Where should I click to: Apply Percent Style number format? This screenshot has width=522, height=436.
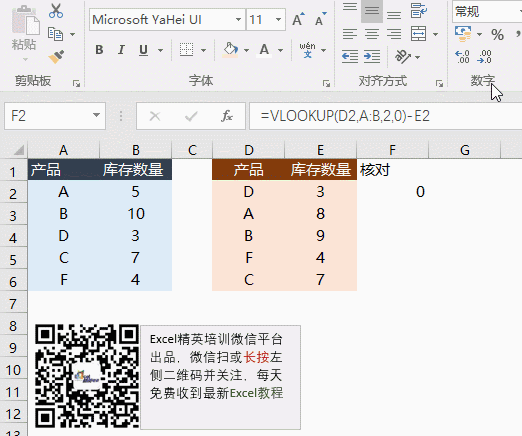497,34
